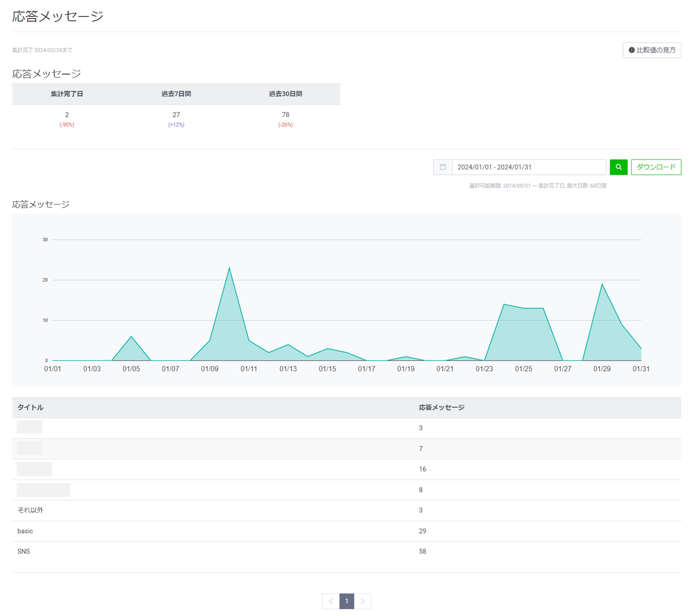Go to next page arrow
This screenshot has height=616, width=695.
363,601
